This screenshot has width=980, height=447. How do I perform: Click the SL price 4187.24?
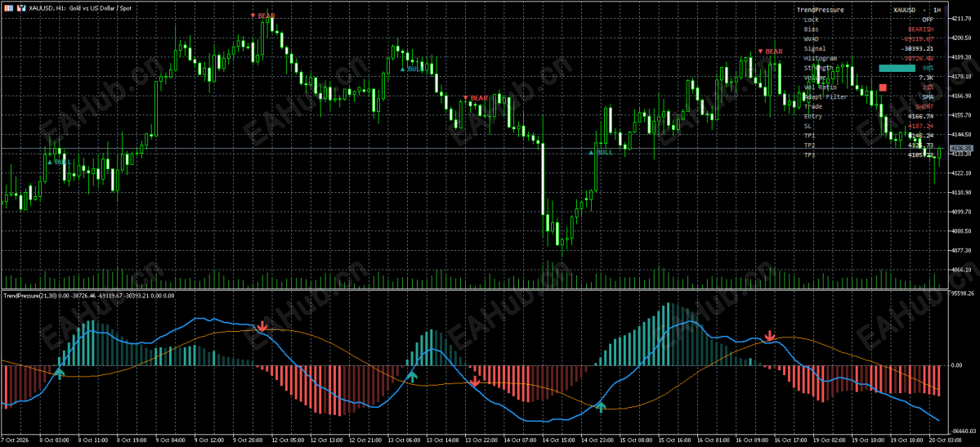pos(922,126)
